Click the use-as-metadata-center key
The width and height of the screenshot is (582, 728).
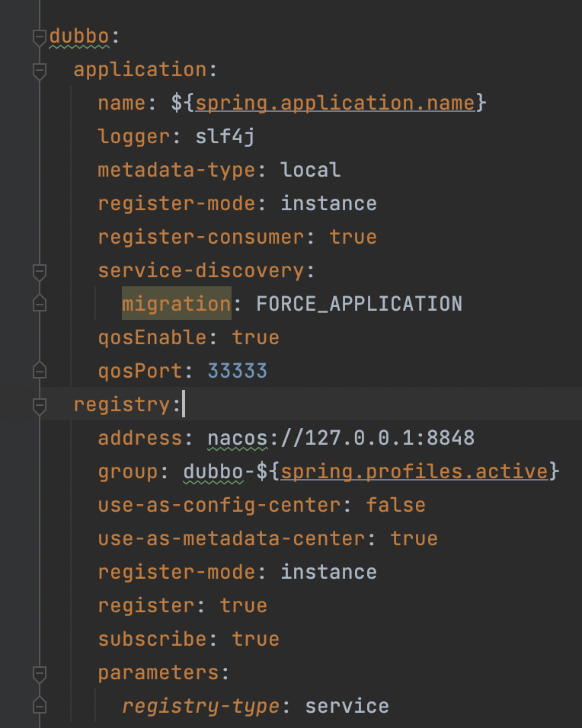point(232,538)
